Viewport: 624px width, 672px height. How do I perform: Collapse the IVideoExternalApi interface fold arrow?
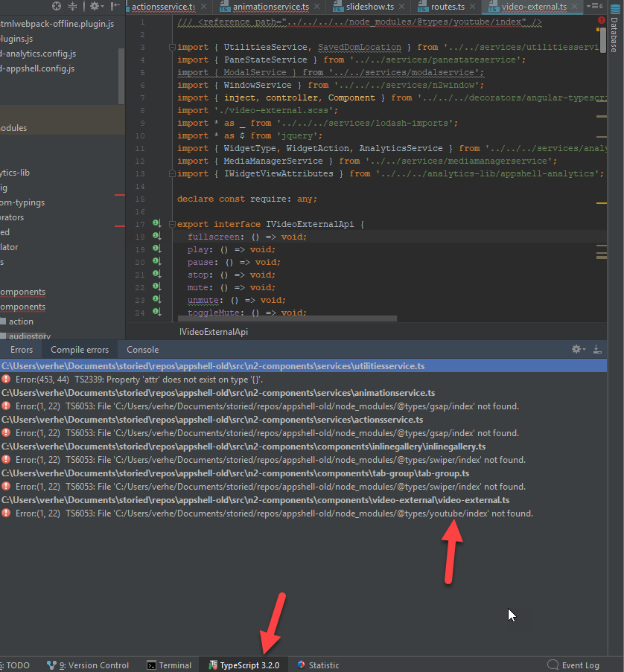[171, 223]
